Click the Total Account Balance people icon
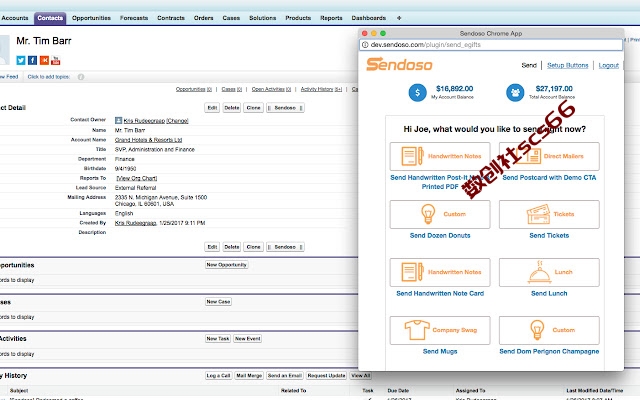This screenshot has height=400, width=640. [515, 93]
